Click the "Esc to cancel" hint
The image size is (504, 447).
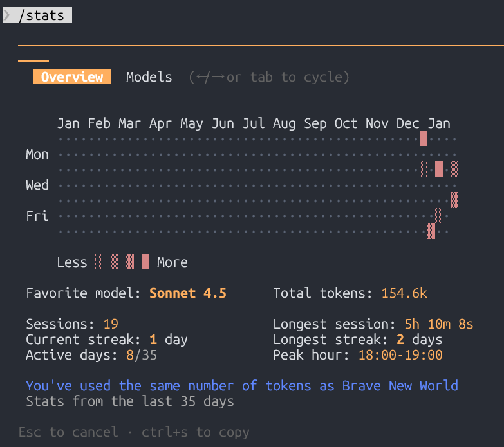tap(68, 432)
